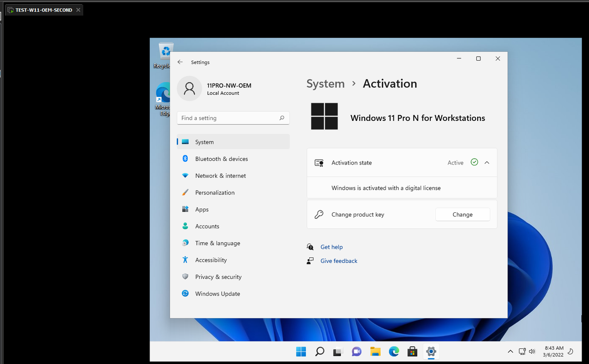The image size is (589, 364).
Task: Click 'Windows is activated with a digital license' text
Action: 386,188
